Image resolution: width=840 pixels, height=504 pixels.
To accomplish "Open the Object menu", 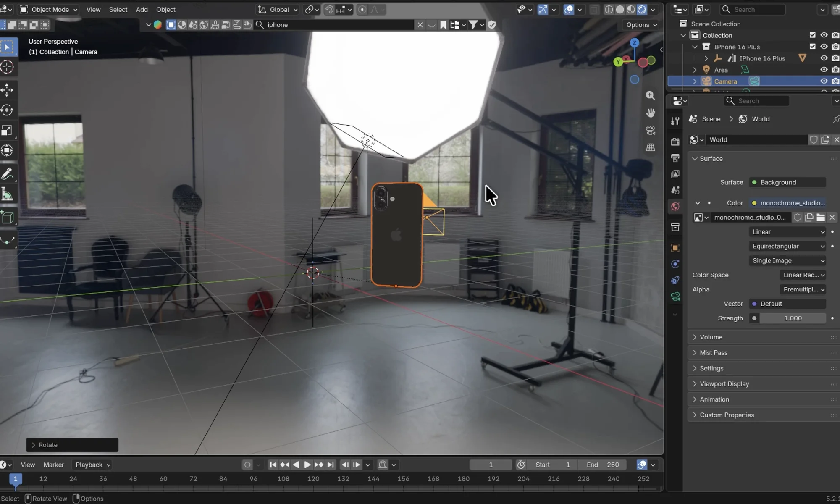I will 166,10.
